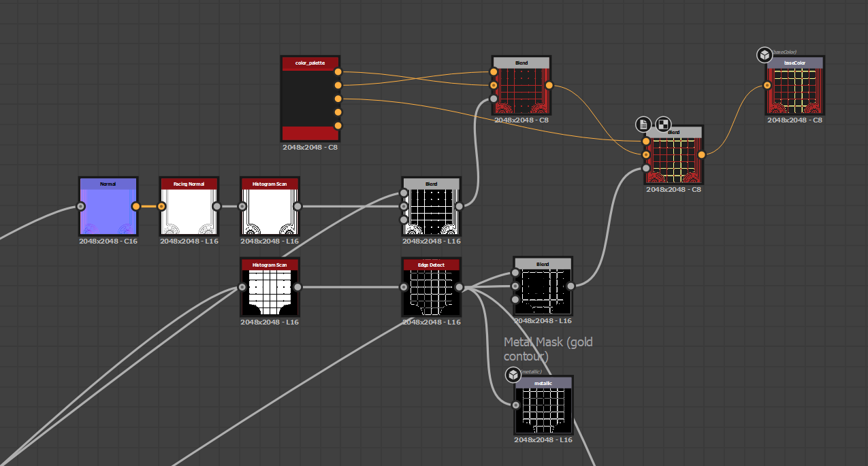Click the top output connector of color_palette
The width and height of the screenshot is (868, 466).
point(338,71)
